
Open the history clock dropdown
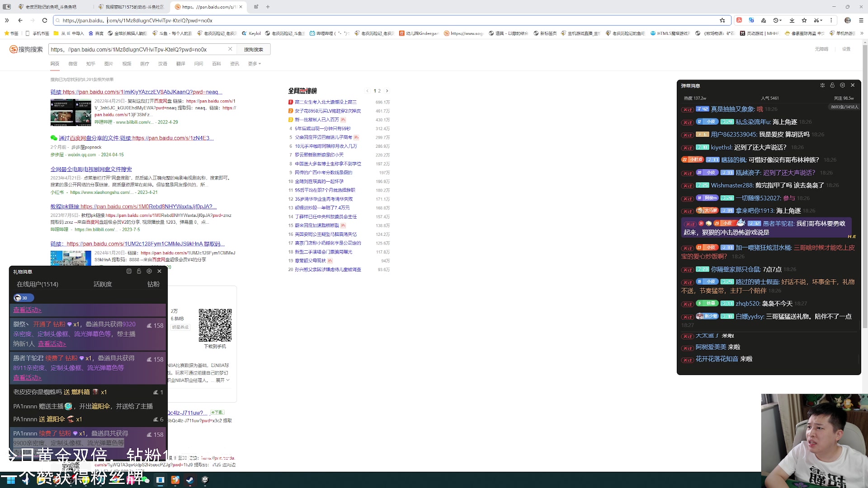click(778, 20)
